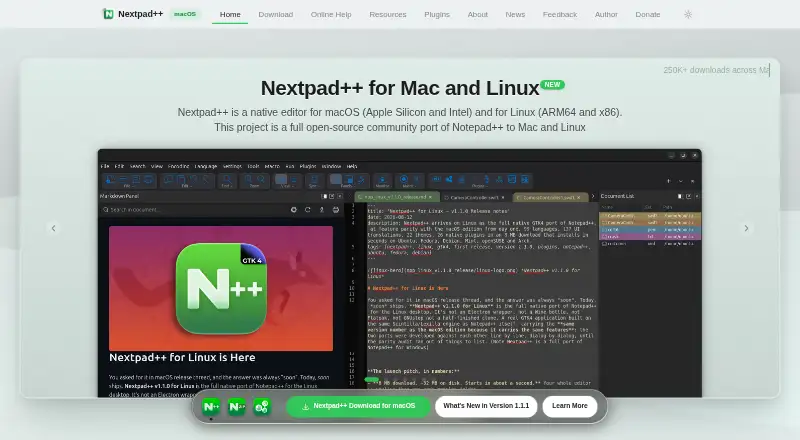Click the NEW badge beside the headline
Viewport: 800px width, 440px height.
552,85
